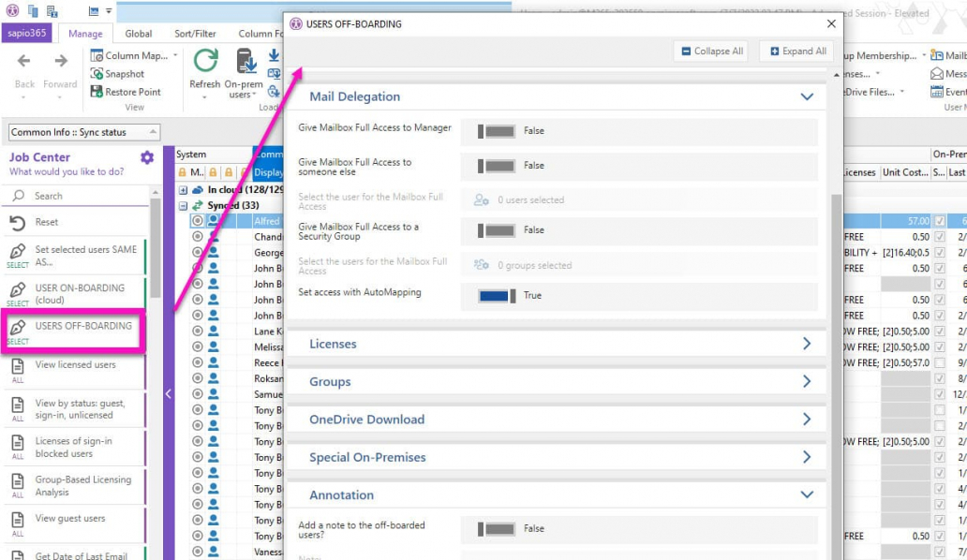
Task: Collapse the Mail Delegation section
Action: pyautogui.click(x=807, y=96)
